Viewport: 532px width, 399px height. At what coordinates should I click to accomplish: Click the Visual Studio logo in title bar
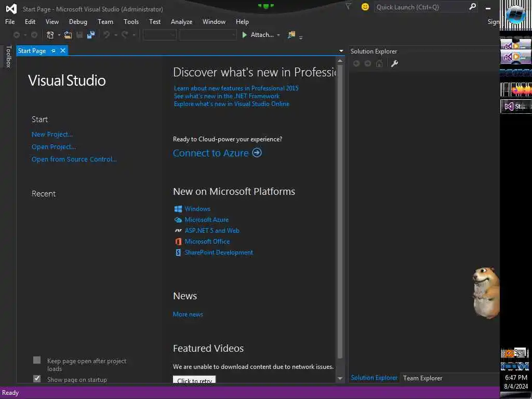(11, 9)
